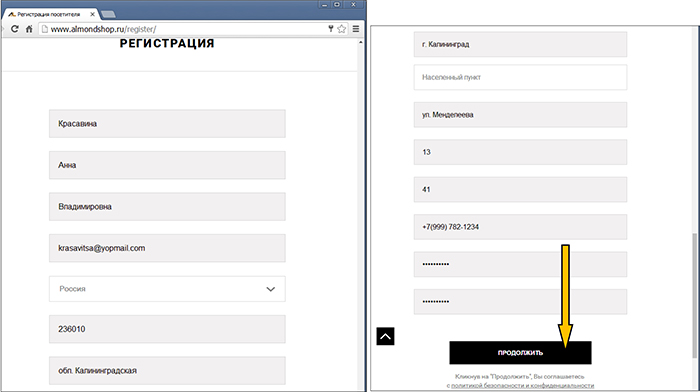
Task: Click the scroll-to-top arrow button
Action: [x=385, y=336]
